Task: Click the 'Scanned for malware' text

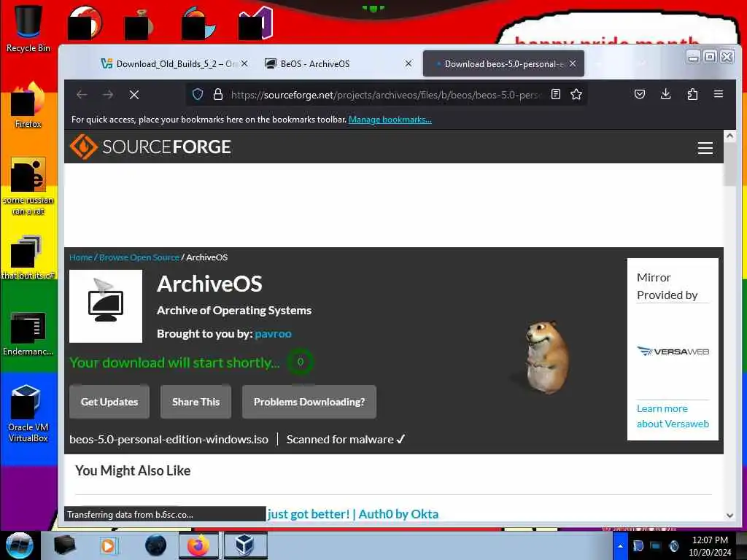Action: (345, 439)
